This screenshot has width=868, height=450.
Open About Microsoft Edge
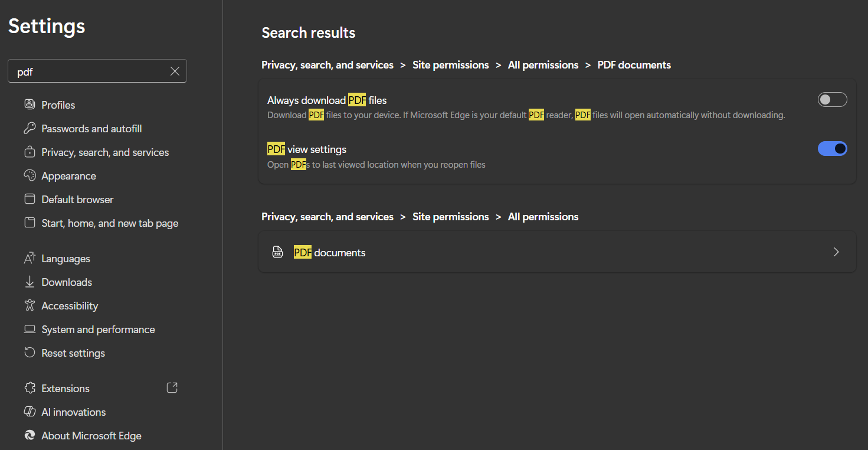point(91,436)
